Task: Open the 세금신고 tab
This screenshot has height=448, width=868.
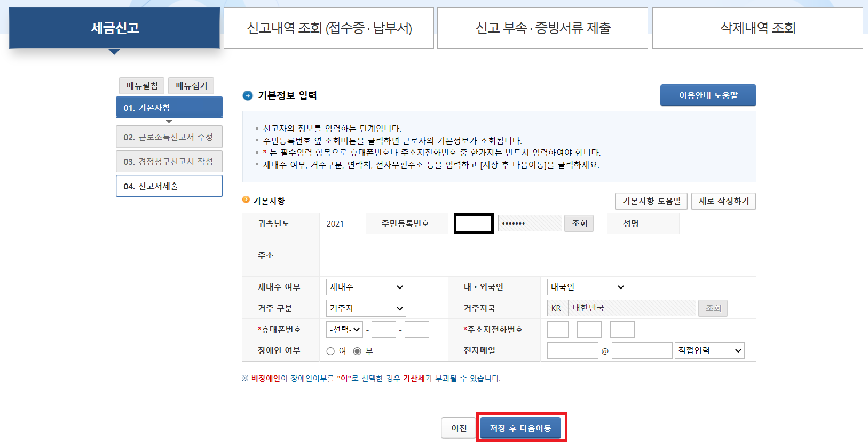Action: (114, 28)
